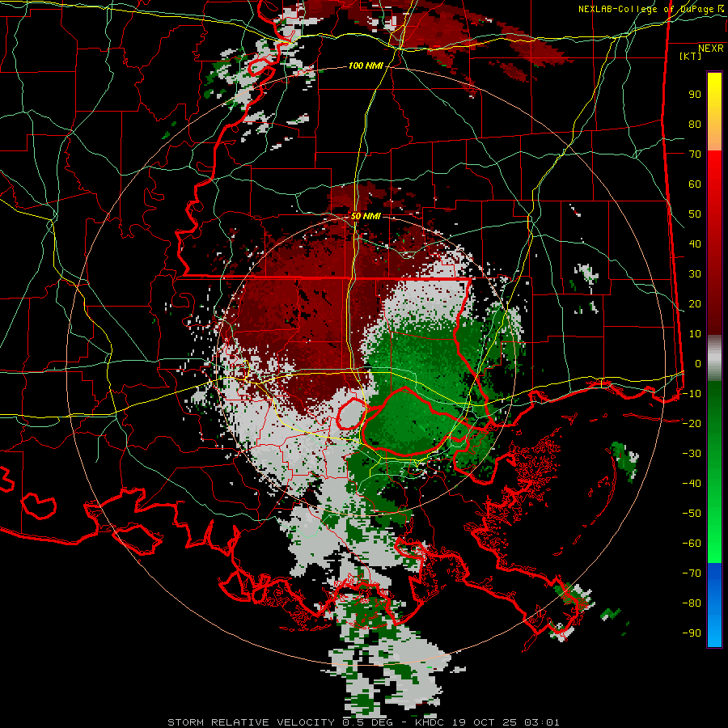This screenshot has height=728, width=728.
Task: Click the positive 70 legend value
Action: coord(695,154)
